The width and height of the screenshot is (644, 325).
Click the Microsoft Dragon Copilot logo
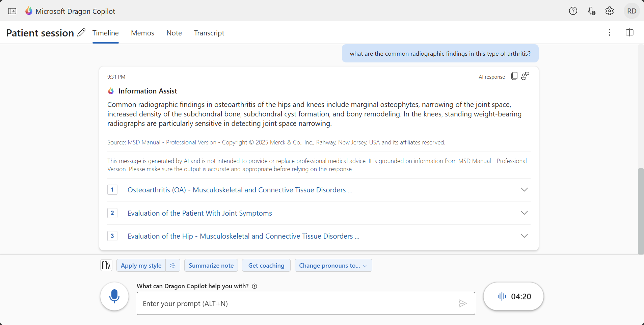pos(29,11)
